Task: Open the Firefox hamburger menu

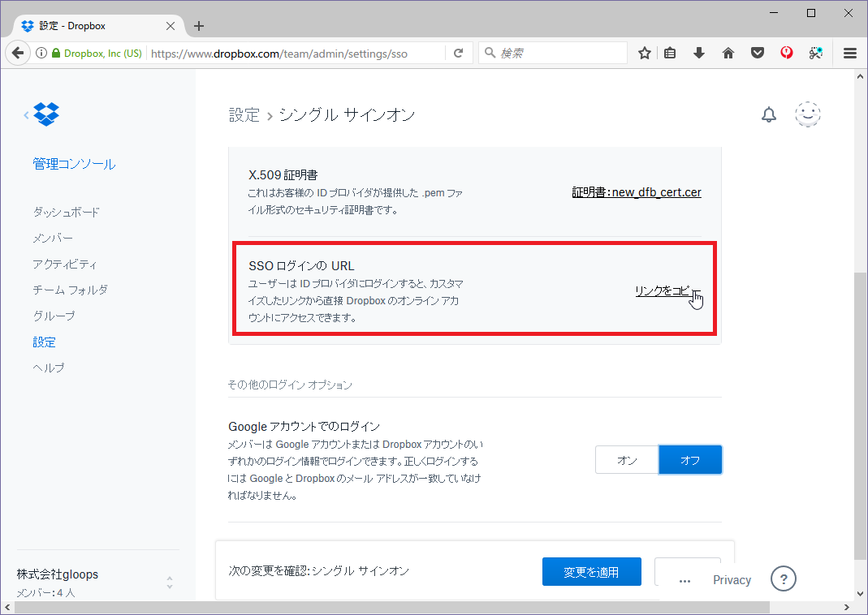Action: tap(850, 53)
